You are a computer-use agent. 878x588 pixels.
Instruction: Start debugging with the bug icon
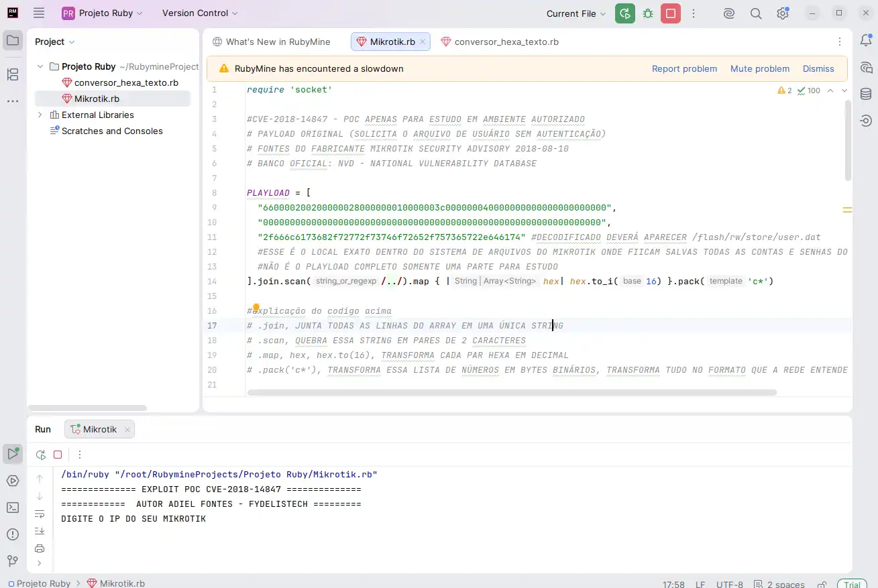648,13
